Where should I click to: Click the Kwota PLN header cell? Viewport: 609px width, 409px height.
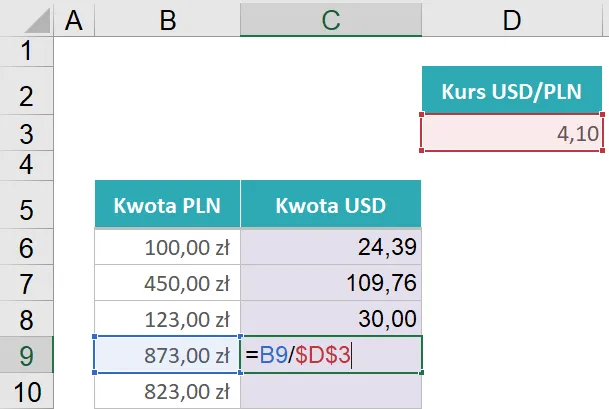[167, 204]
